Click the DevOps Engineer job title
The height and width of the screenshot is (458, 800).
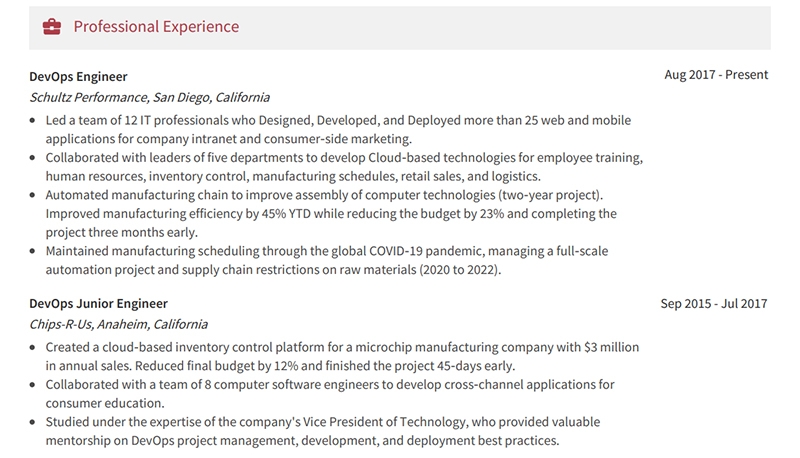(x=78, y=77)
